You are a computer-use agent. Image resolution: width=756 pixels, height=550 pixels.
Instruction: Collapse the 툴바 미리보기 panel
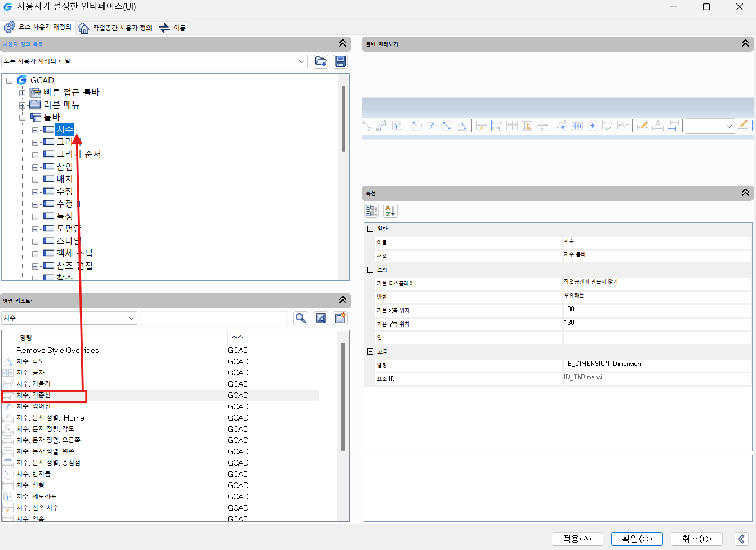745,43
